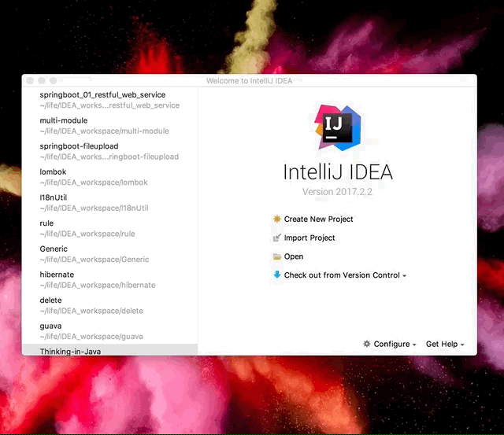Viewport: 504px width, 435px height.
Task: Click path ~/life/IDEA_workspace/lombok
Action: tap(94, 182)
